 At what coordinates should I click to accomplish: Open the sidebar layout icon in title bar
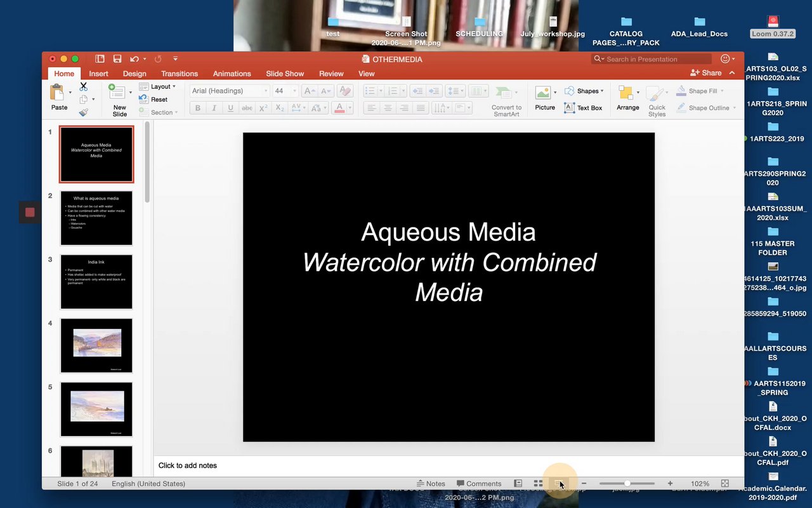coord(100,59)
